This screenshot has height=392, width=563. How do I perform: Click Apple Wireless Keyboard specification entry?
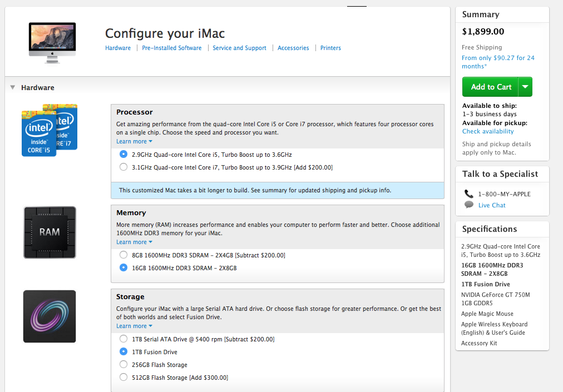[x=494, y=329]
